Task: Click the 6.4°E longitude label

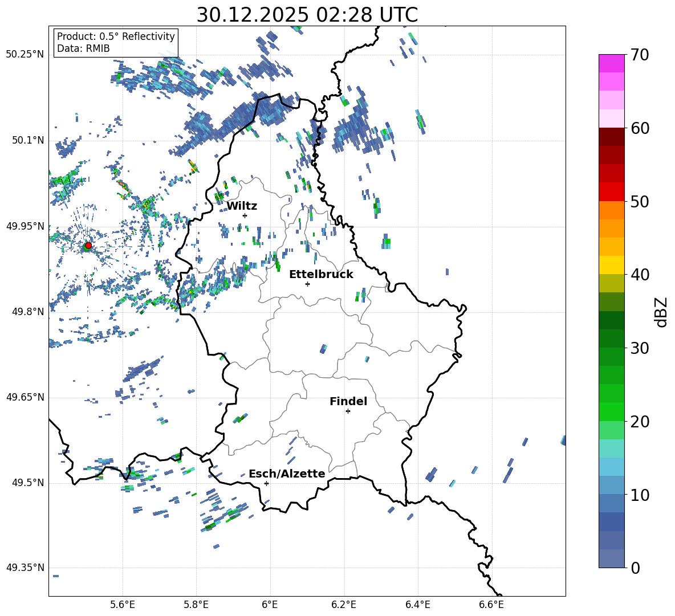Action: [417, 605]
